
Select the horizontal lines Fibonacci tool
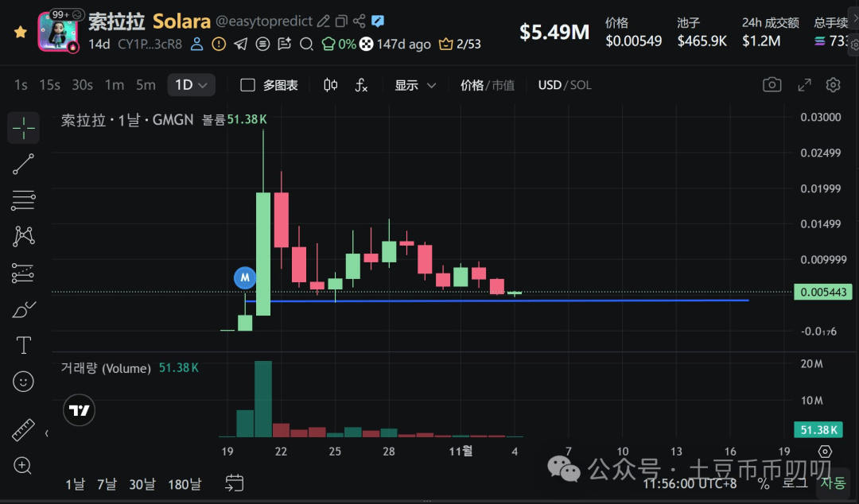coord(23,200)
